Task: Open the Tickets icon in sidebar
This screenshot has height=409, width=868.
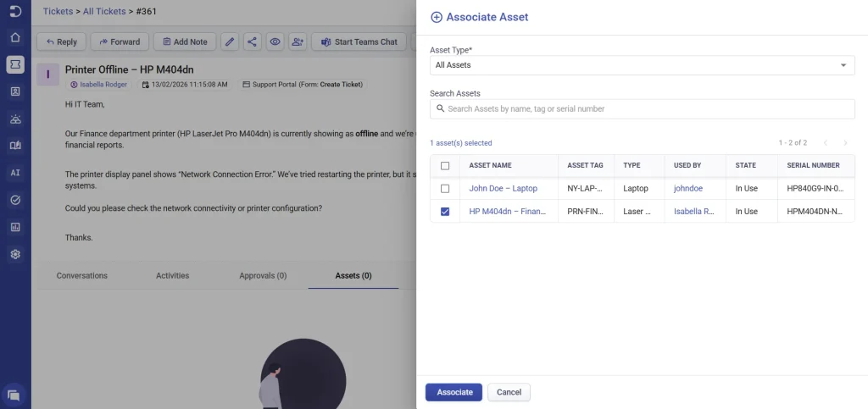Action: pyautogui.click(x=15, y=64)
